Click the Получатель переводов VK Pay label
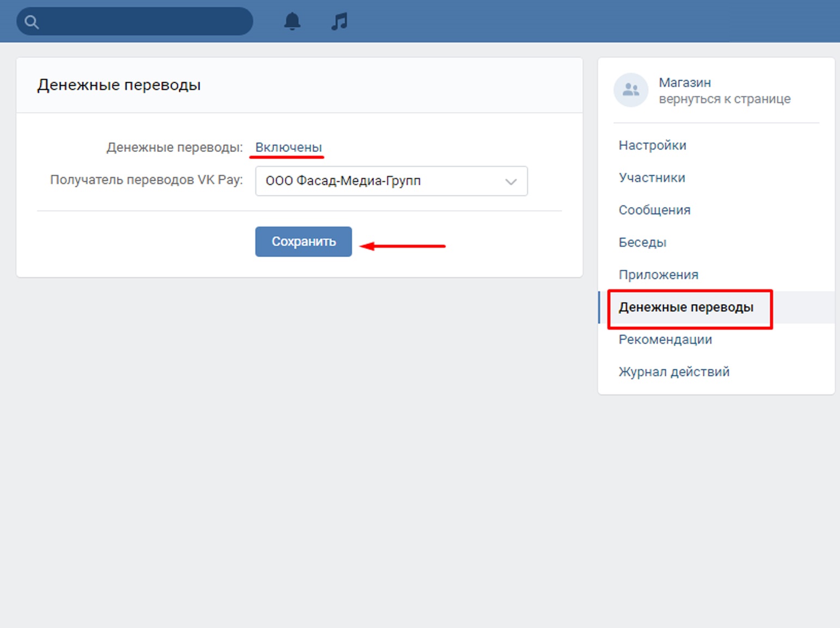Image resolution: width=840 pixels, height=628 pixels. 146,180
